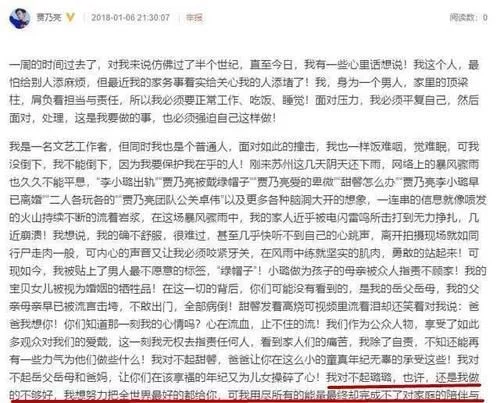Screen dimensions: 500x403
Task: Click the 2018-01-06 21:30:07 post timestamp
Action: coord(130,17)
